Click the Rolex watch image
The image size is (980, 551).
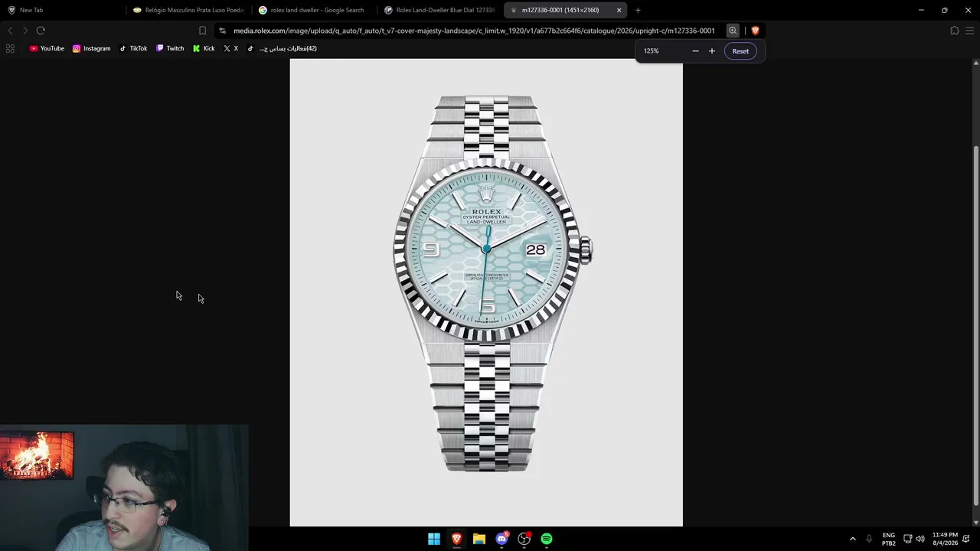click(486, 292)
